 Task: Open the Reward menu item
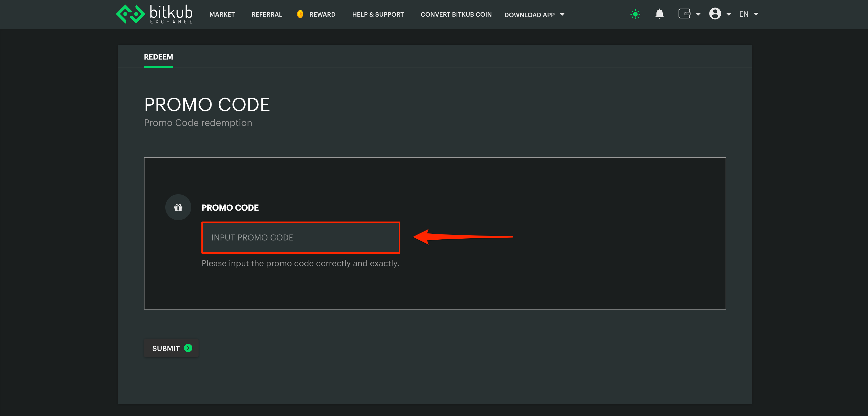click(322, 15)
